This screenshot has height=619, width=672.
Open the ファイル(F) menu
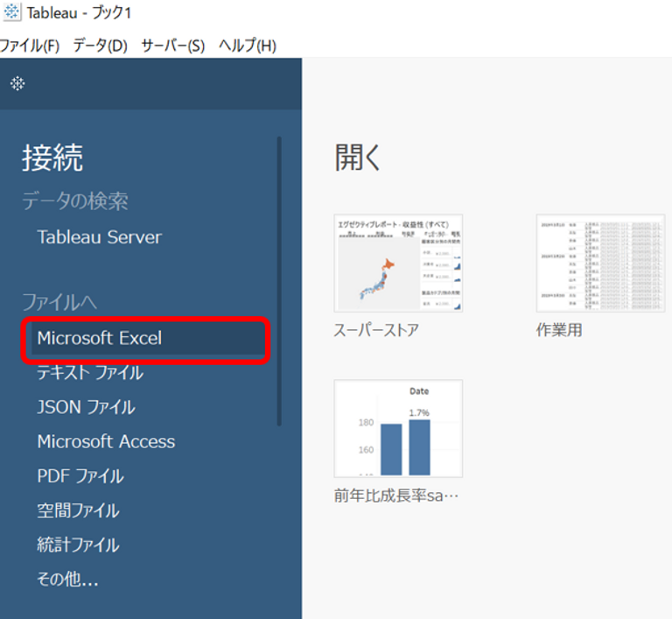(x=30, y=46)
